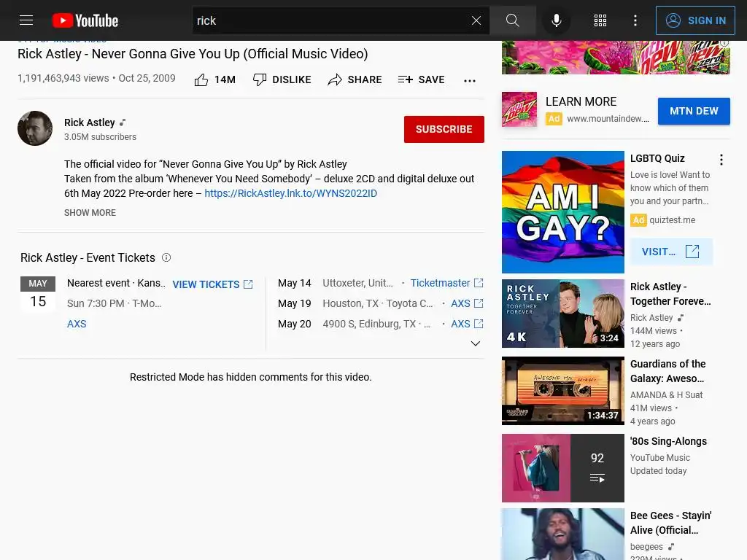Click LEARN MORE ad title
This screenshot has width=747, height=560.
tap(581, 101)
